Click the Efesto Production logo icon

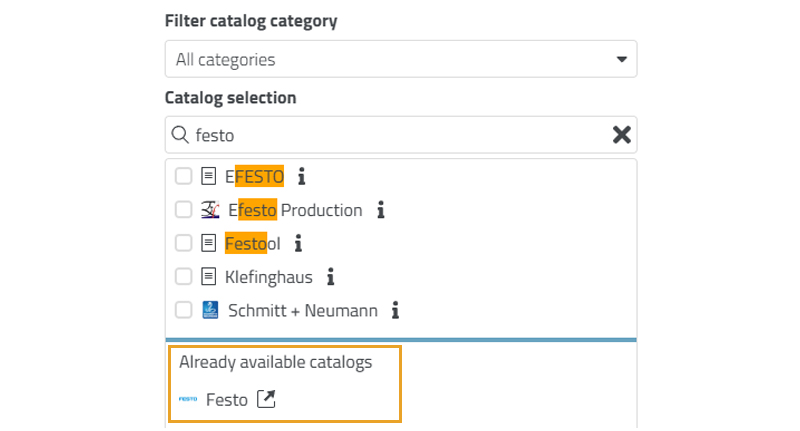(210, 210)
